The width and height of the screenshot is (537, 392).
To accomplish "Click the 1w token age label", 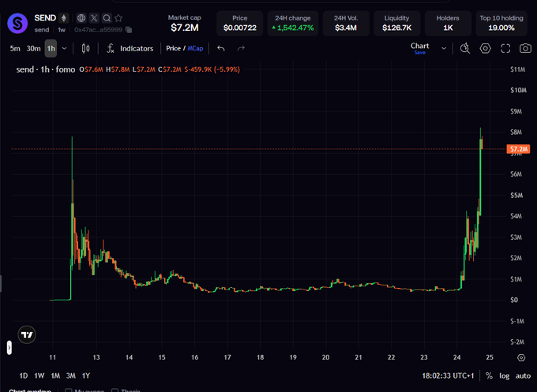I will click(x=62, y=30).
